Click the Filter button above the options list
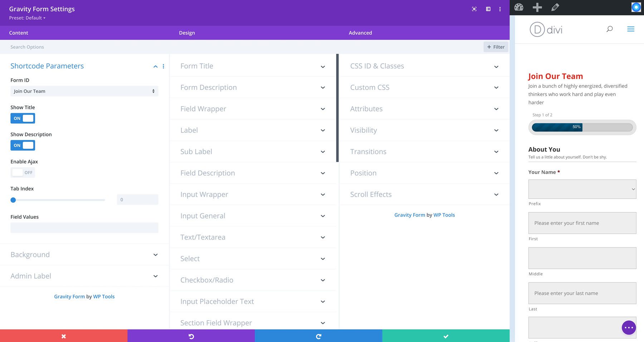Image resolution: width=644 pixels, height=342 pixels. pos(496,47)
